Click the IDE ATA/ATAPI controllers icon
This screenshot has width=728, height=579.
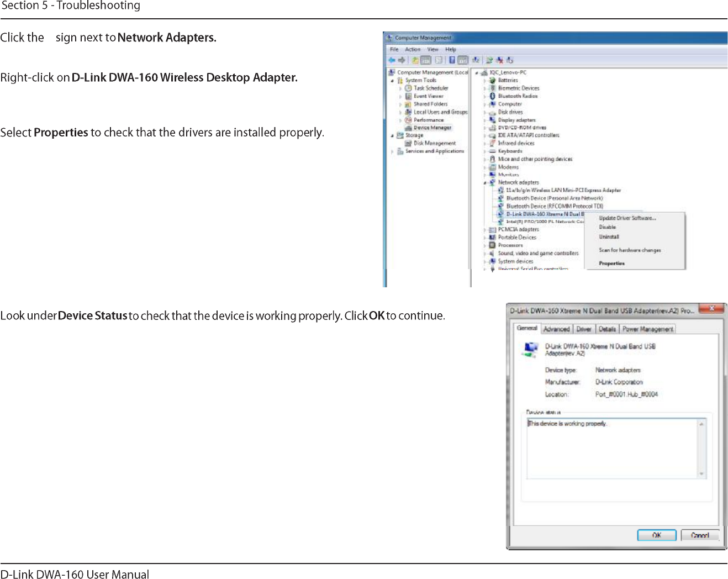click(493, 135)
